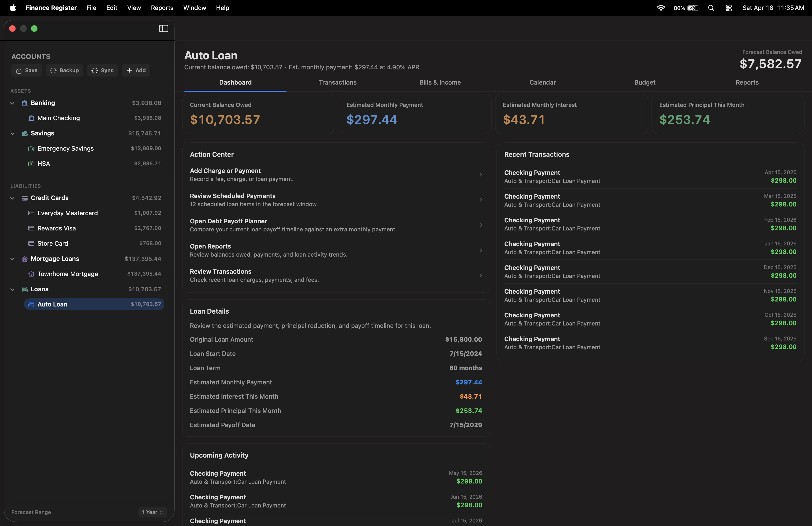The image size is (812, 526).
Task: Open the File menu
Action: click(x=91, y=8)
